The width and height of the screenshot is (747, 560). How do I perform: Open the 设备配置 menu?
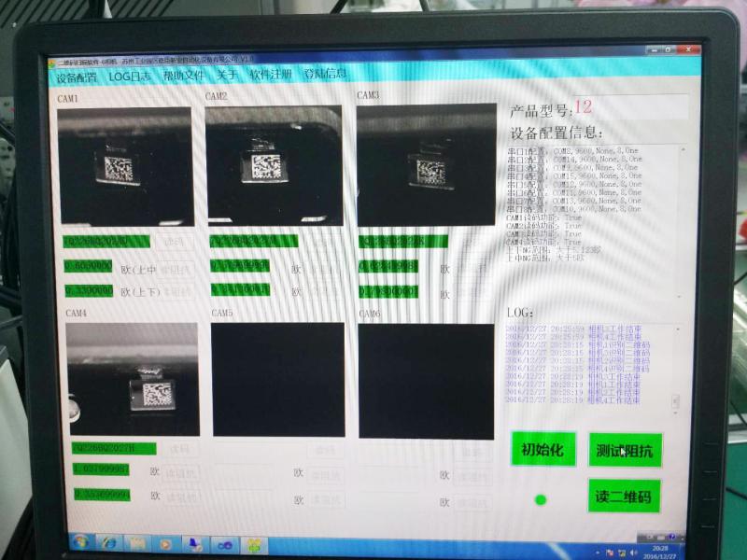pos(77,77)
